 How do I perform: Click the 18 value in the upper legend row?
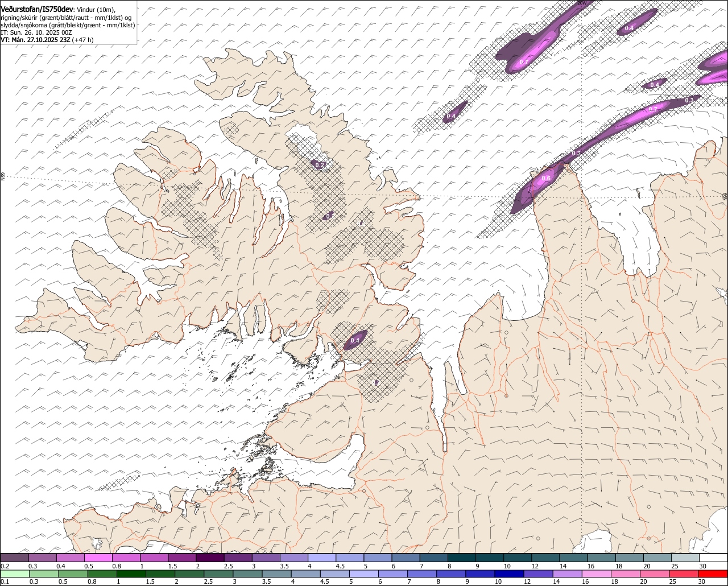(618, 566)
